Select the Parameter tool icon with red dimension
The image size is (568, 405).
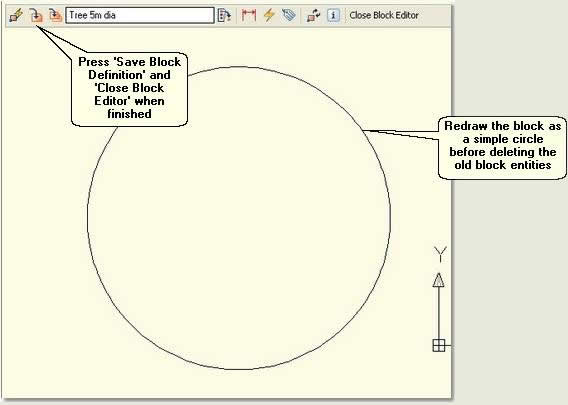pos(249,16)
